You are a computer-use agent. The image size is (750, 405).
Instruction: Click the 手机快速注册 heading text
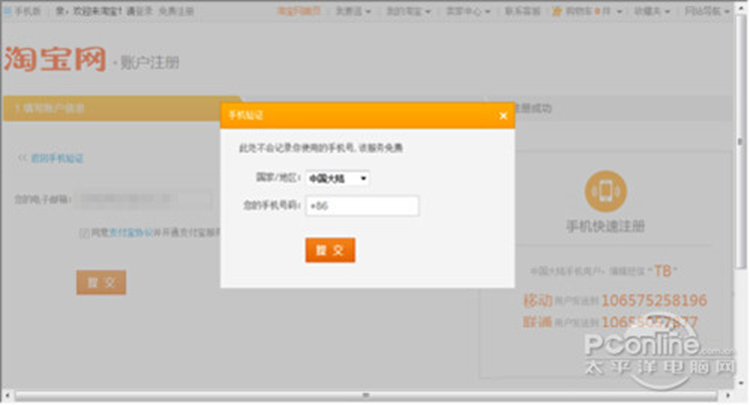[x=606, y=226]
